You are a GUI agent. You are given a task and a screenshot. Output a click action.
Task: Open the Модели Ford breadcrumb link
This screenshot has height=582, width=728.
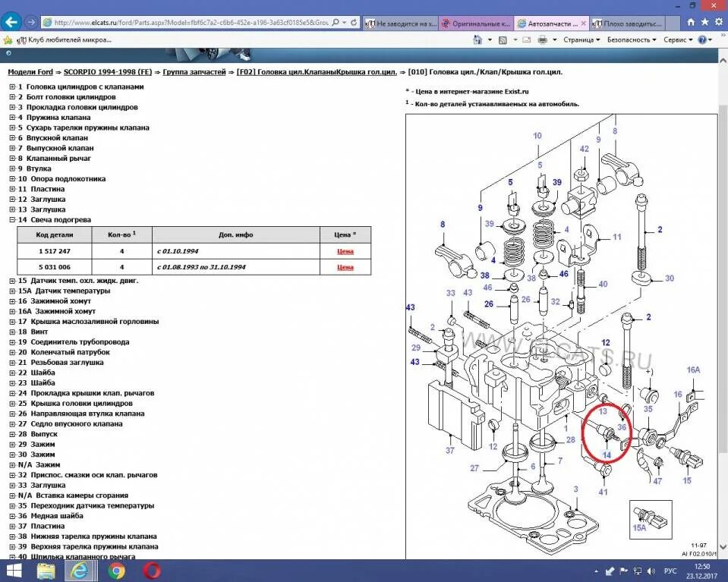(x=30, y=72)
